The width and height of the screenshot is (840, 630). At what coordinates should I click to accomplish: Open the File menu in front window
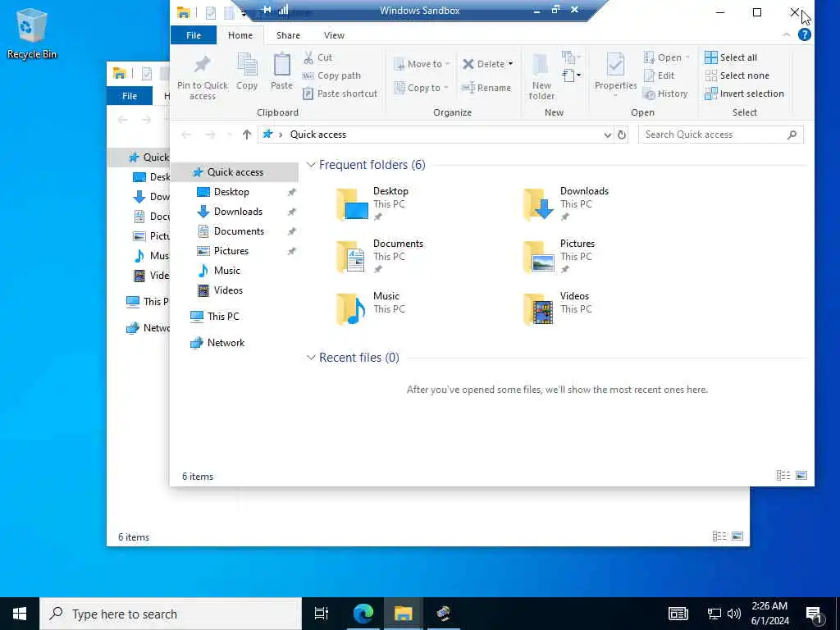[194, 34]
